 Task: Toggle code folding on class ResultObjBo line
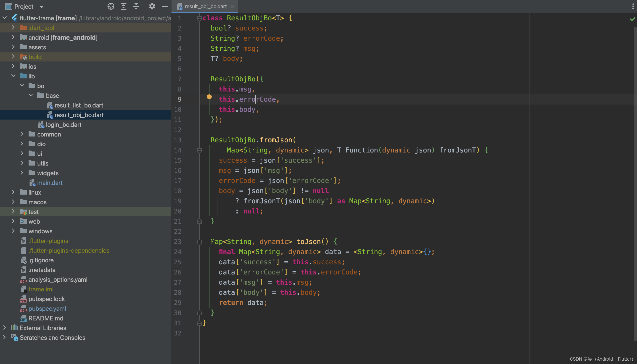[199, 18]
